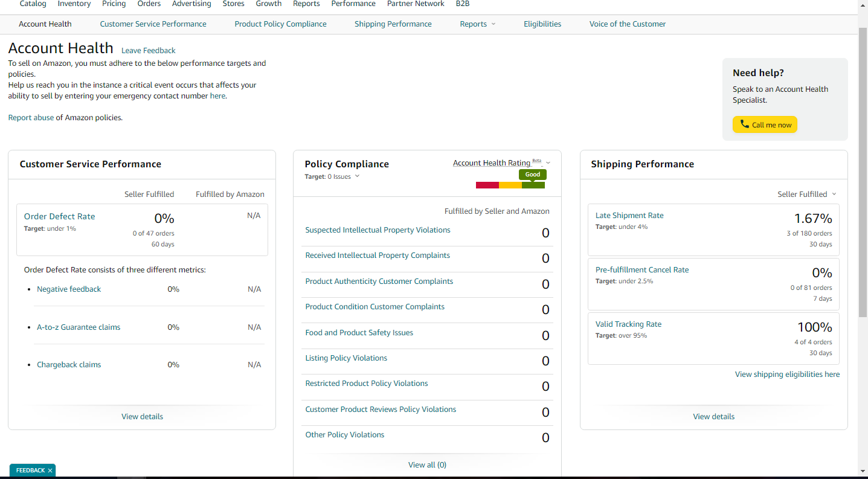This screenshot has height=479, width=868.
Task: Click the green Good rating badge
Action: pyautogui.click(x=532, y=175)
